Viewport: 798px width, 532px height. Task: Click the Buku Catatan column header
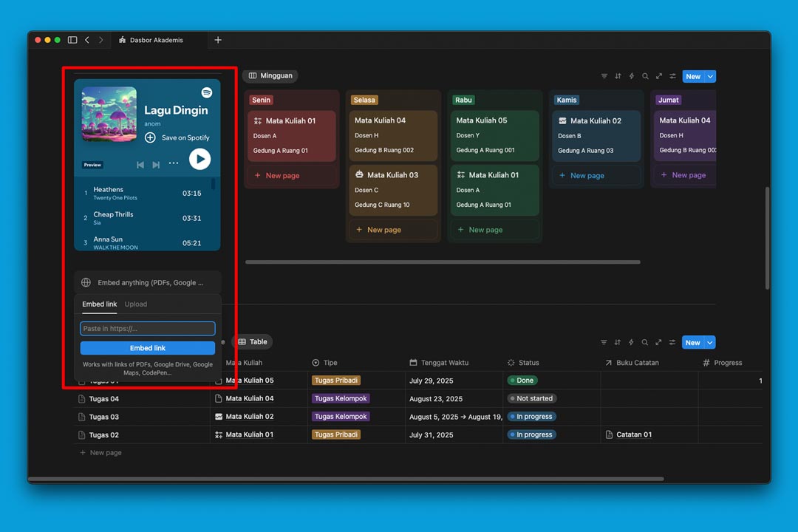[632, 363]
